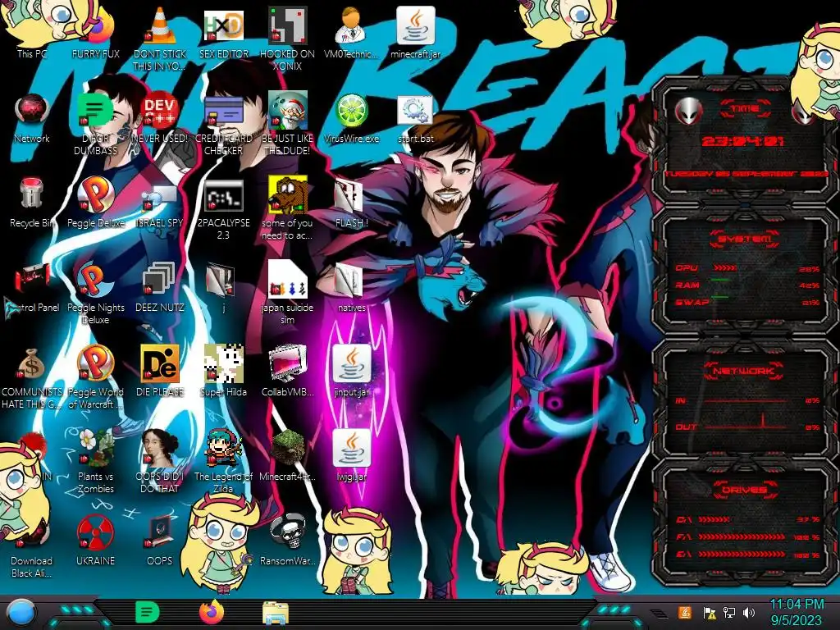Launch Peggle World of Warcraft
The image size is (840, 630).
[x=95, y=377]
